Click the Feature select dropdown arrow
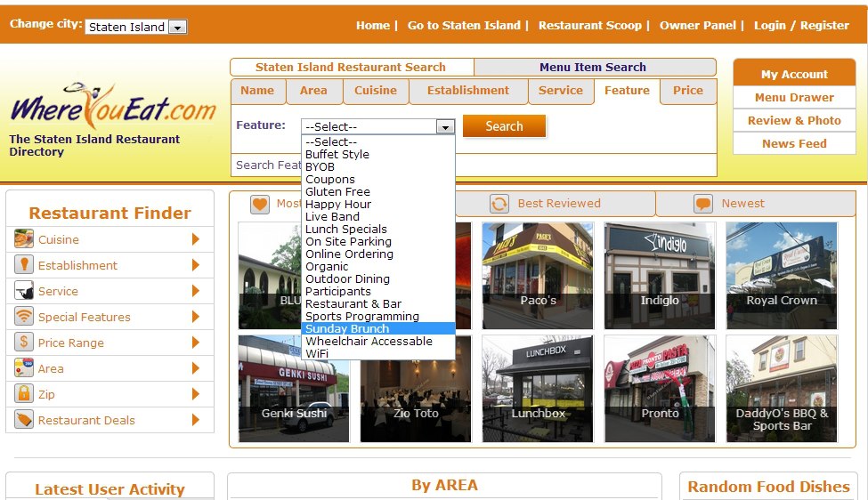Screen dimensions: 868x500 [x=445, y=126]
